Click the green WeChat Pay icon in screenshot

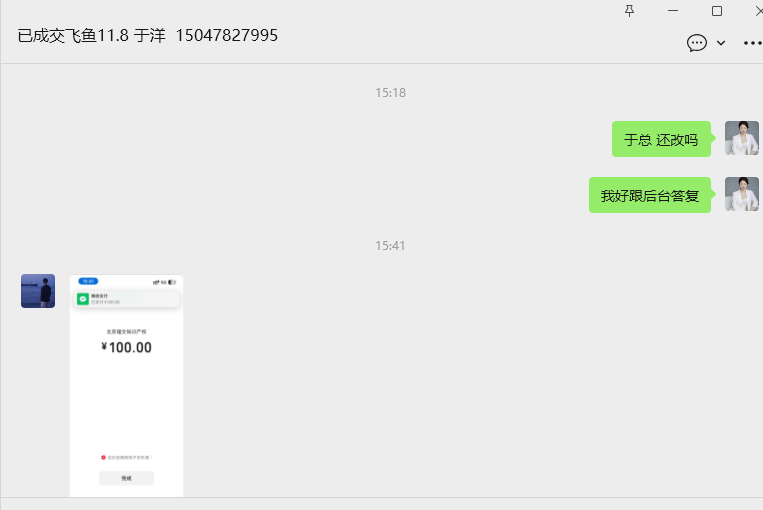(83, 299)
